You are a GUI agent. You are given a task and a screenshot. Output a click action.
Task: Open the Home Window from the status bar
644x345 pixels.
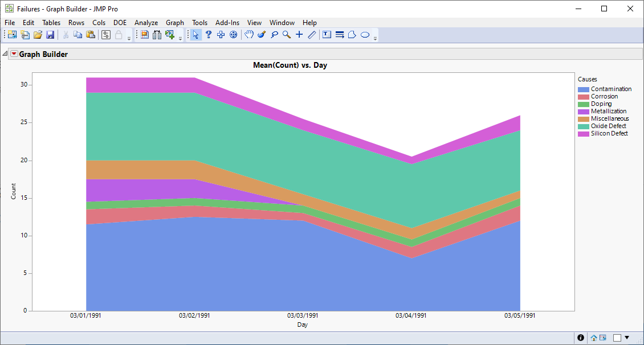tap(594, 338)
